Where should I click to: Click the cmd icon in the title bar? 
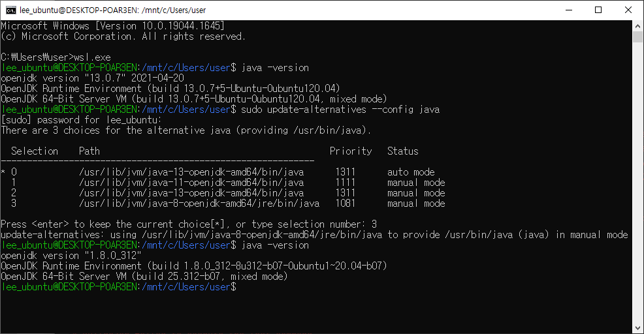(10, 10)
